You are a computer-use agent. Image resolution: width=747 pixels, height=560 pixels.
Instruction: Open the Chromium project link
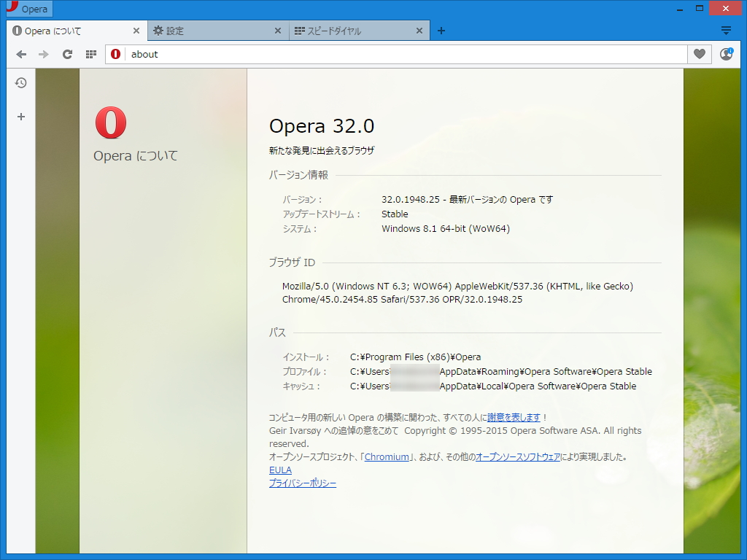pyautogui.click(x=387, y=456)
